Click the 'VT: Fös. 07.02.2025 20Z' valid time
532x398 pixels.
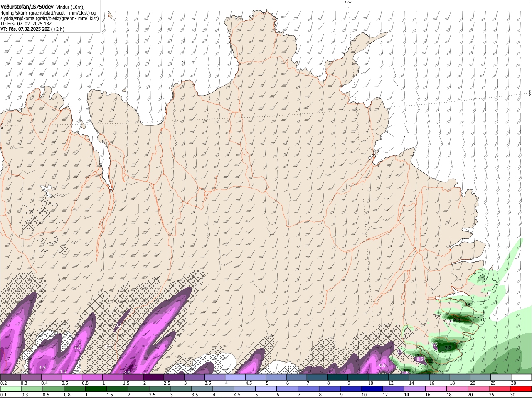[25, 29]
